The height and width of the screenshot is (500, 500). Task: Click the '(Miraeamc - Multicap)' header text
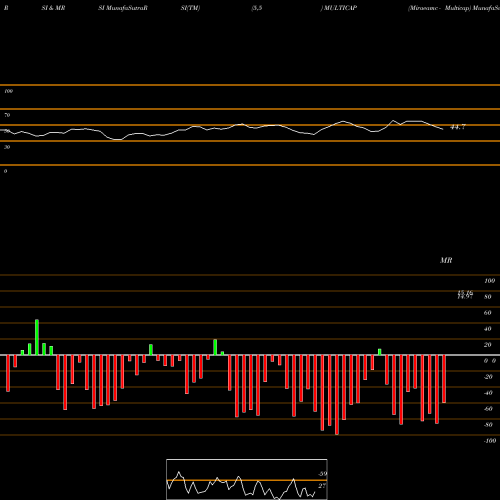(x=439, y=8)
